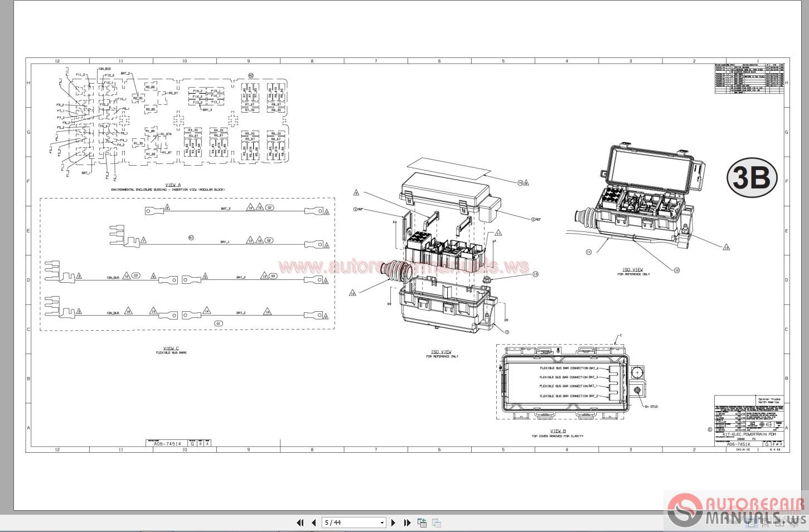This screenshot has height=532, width=809.
Task: Click the 'R8_30' relay label
Action: pyautogui.click(x=276, y=110)
